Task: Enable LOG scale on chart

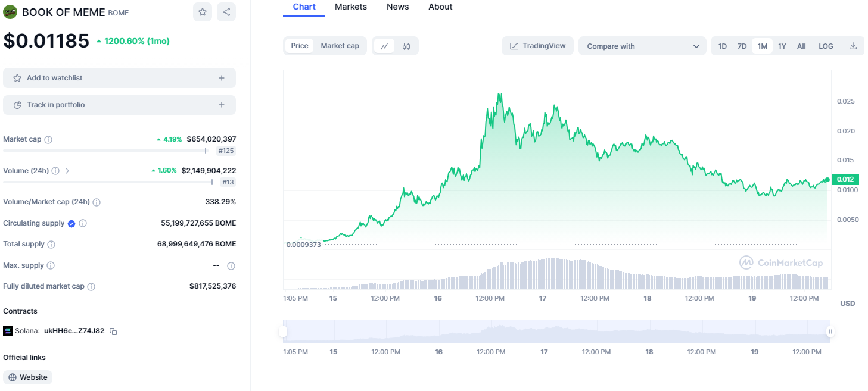Action: [826, 46]
